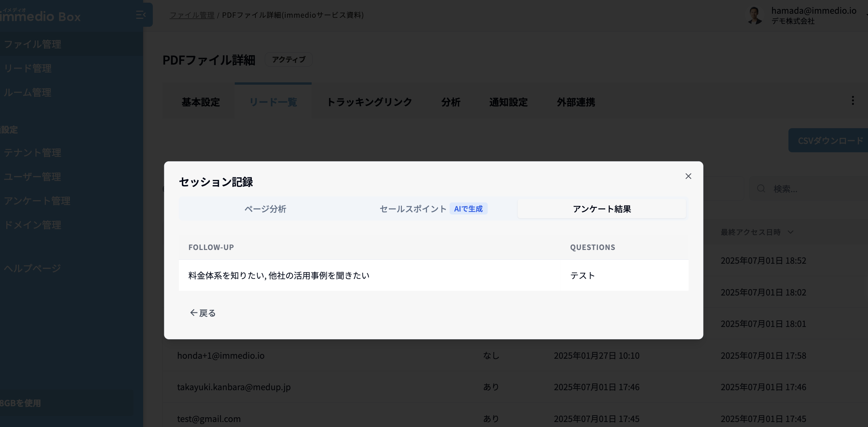Select the takayuki.kanbara@medup.jp lead row

coord(234,387)
